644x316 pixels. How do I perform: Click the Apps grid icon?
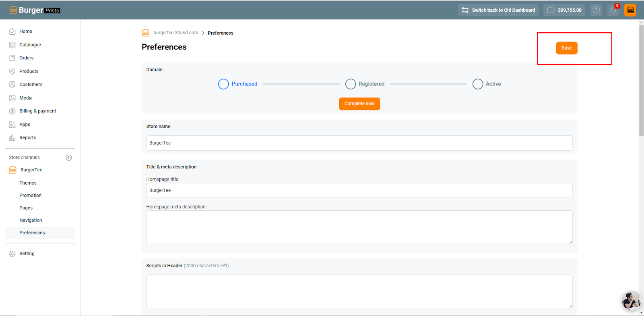click(x=12, y=125)
